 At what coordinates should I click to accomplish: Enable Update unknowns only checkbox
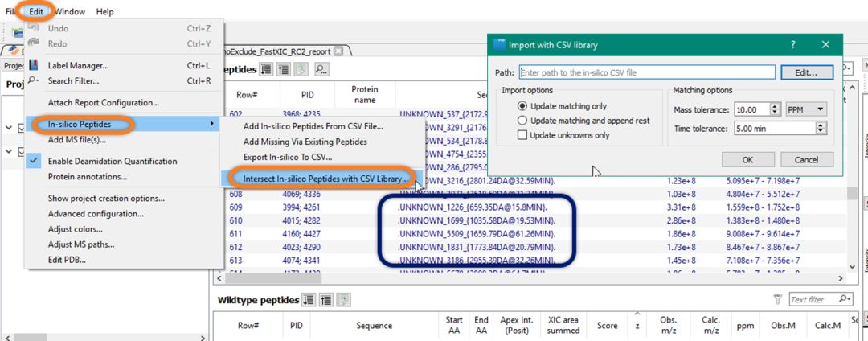[x=523, y=135]
